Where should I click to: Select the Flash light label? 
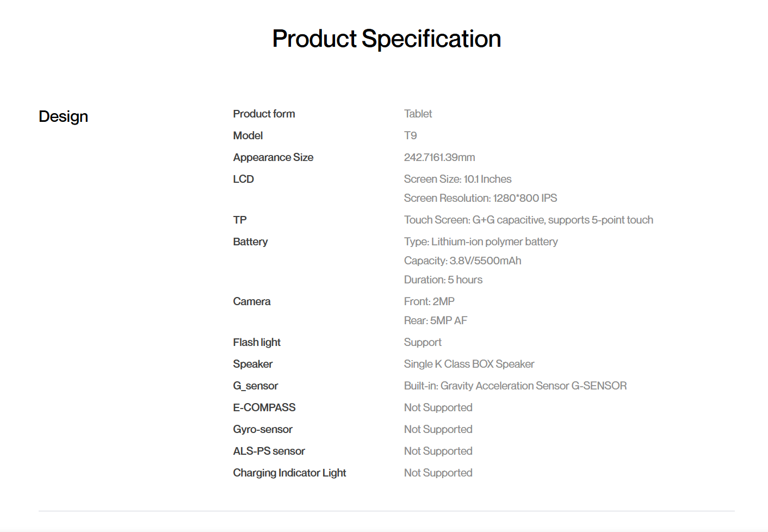tap(257, 342)
